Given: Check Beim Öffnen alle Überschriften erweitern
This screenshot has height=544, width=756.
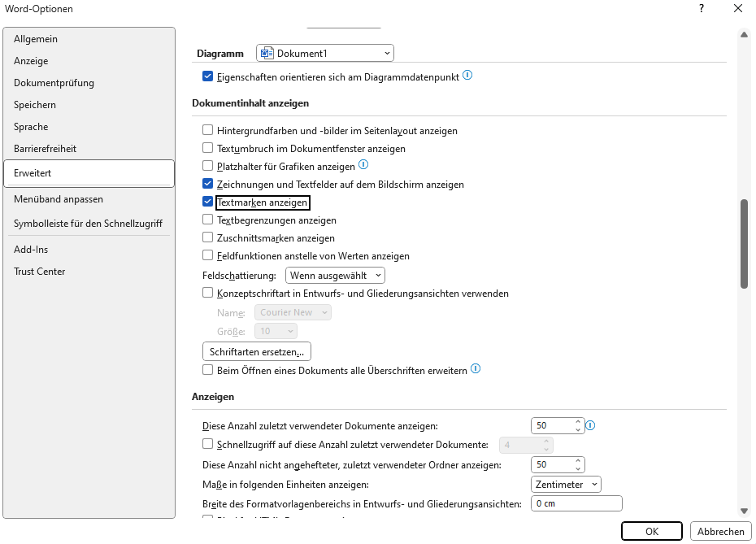Looking at the screenshot, I should point(207,370).
